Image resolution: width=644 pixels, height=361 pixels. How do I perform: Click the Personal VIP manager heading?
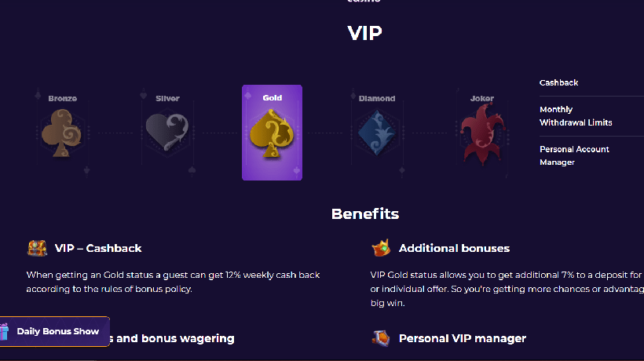[x=462, y=338]
